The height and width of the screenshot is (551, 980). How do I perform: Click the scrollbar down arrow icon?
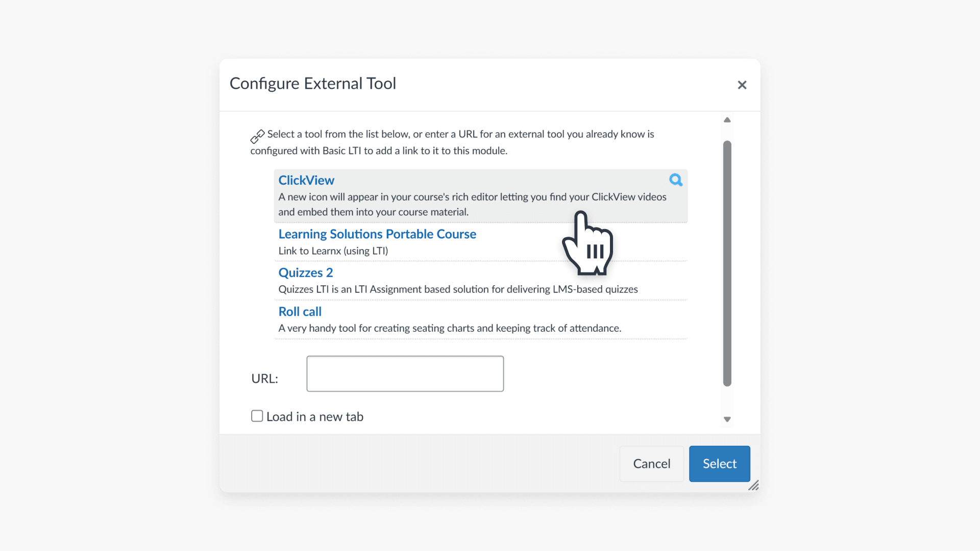[727, 419]
